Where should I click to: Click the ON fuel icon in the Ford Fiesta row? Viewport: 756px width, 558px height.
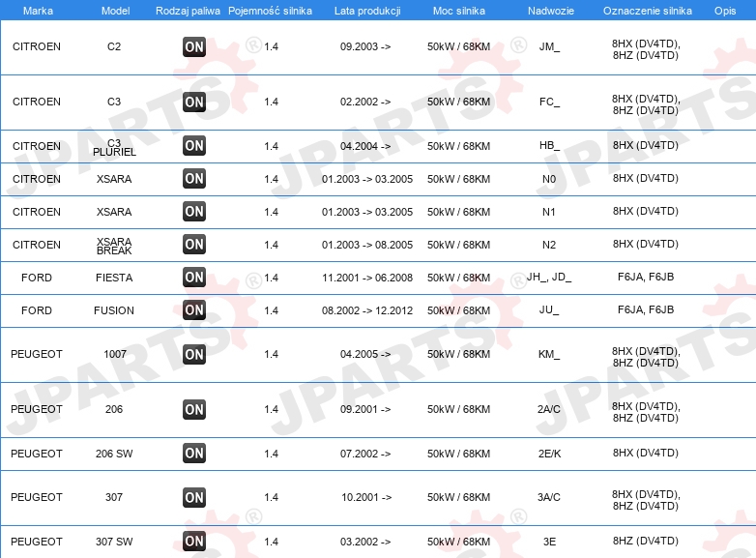194,277
